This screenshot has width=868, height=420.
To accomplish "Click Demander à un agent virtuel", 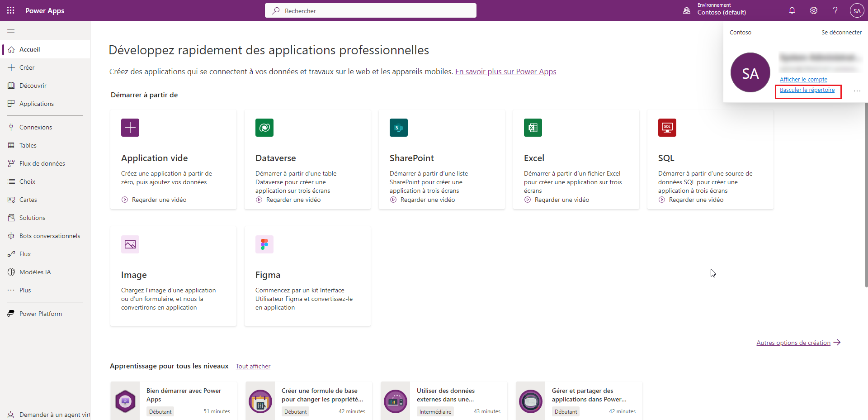I will [45, 415].
